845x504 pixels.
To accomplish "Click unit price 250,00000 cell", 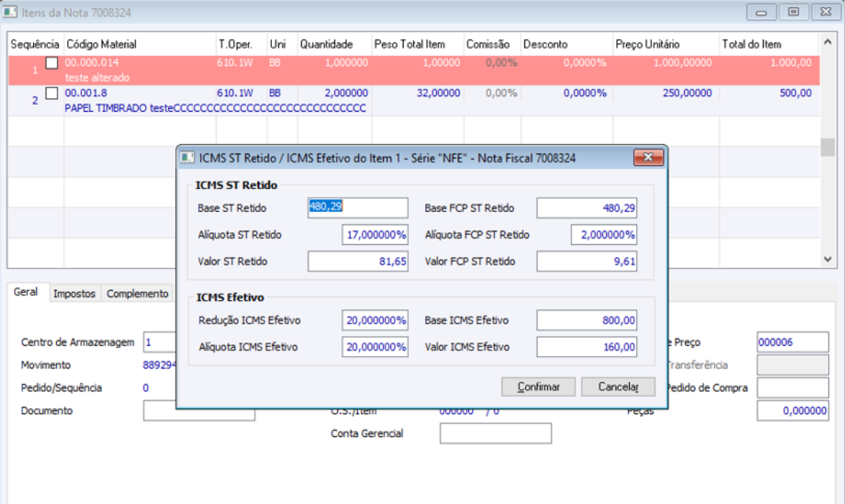I will [x=687, y=93].
